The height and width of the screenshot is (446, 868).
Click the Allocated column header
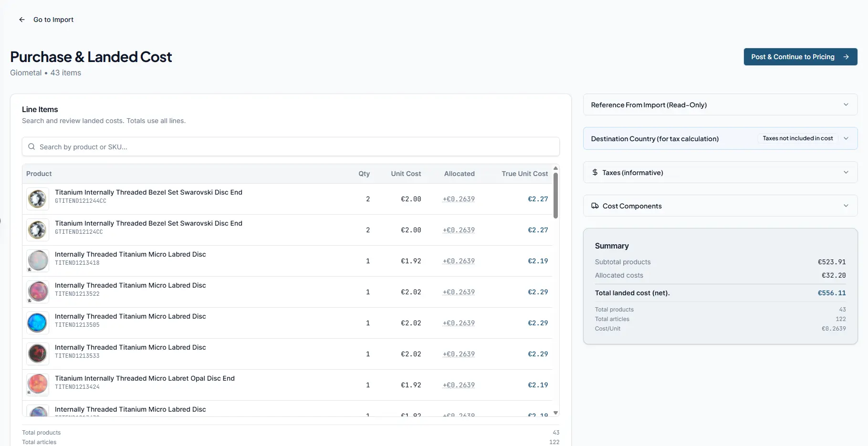click(x=459, y=174)
